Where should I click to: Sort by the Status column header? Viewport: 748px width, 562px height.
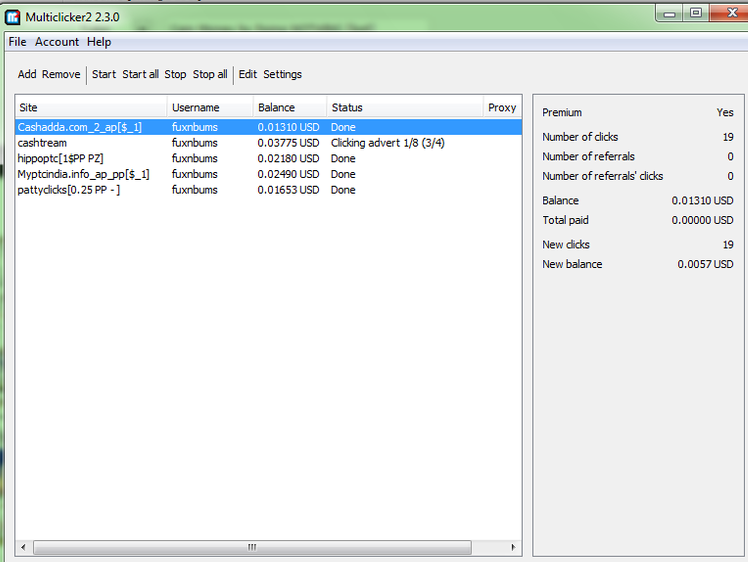click(405, 107)
